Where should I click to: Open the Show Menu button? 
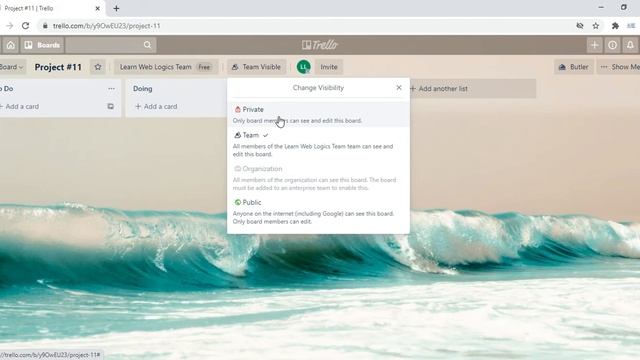pos(619,67)
